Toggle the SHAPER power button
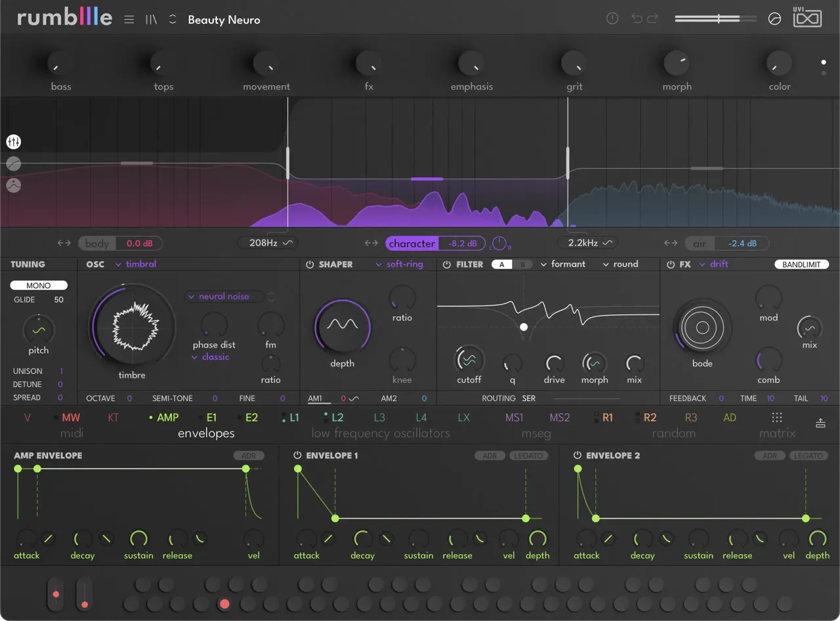 point(310,264)
